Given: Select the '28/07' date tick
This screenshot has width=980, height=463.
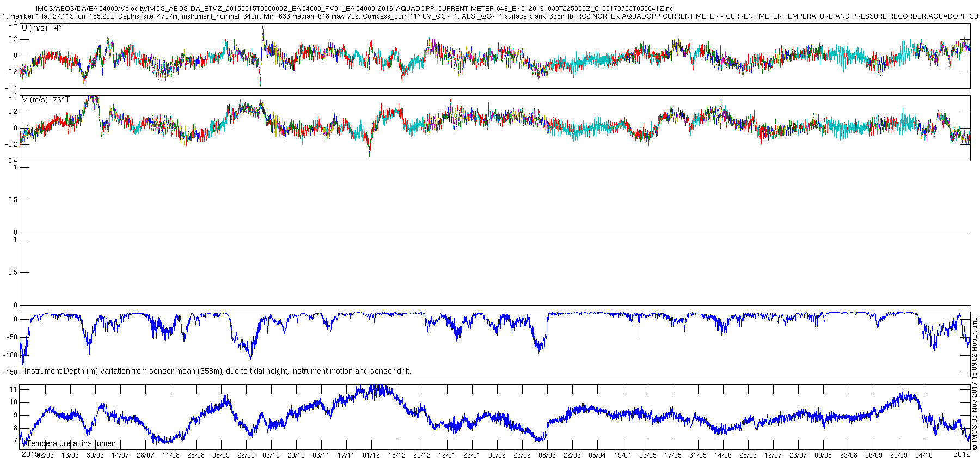Looking at the screenshot, I should [145, 455].
